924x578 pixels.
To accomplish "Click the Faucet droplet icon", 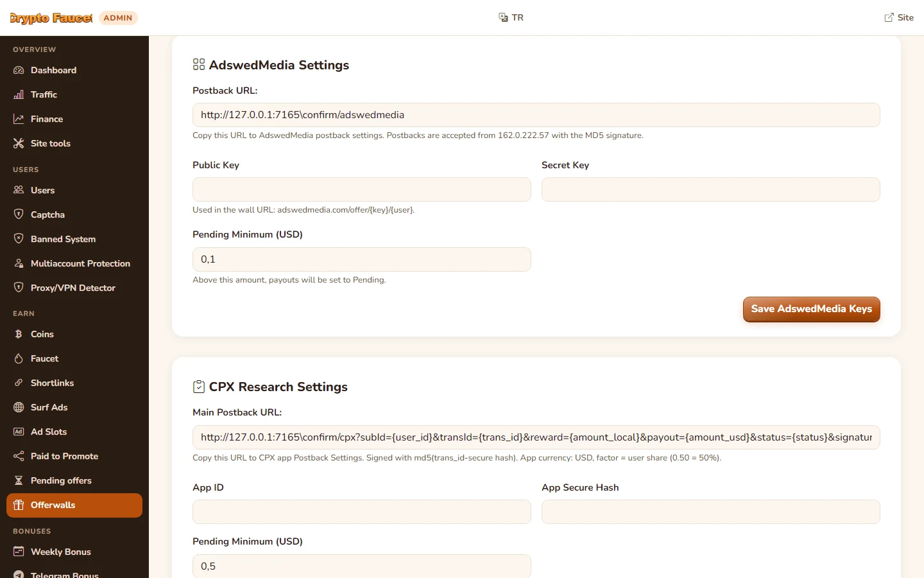I will pos(19,358).
